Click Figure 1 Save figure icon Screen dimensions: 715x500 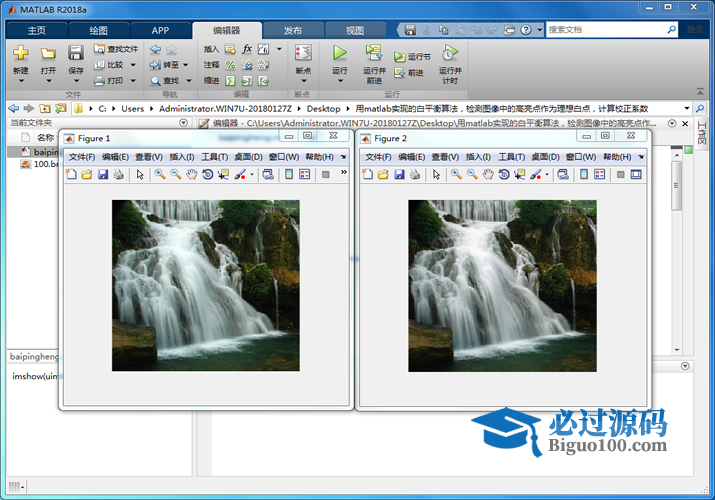tap(103, 174)
